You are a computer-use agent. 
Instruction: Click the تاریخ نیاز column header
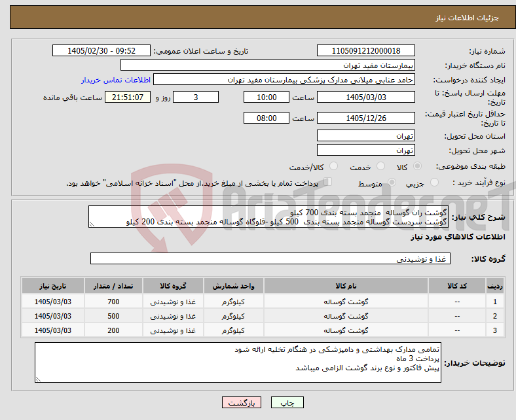53,286
